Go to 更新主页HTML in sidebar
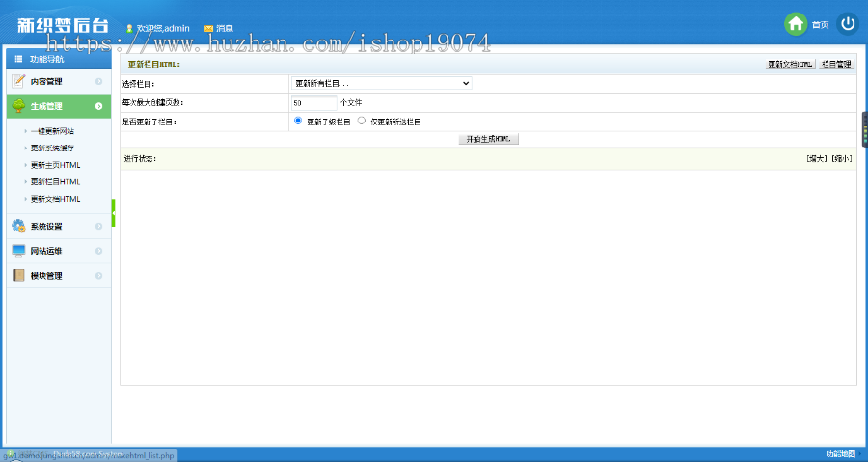The width and height of the screenshot is (868, 462). tap(55, 165)
